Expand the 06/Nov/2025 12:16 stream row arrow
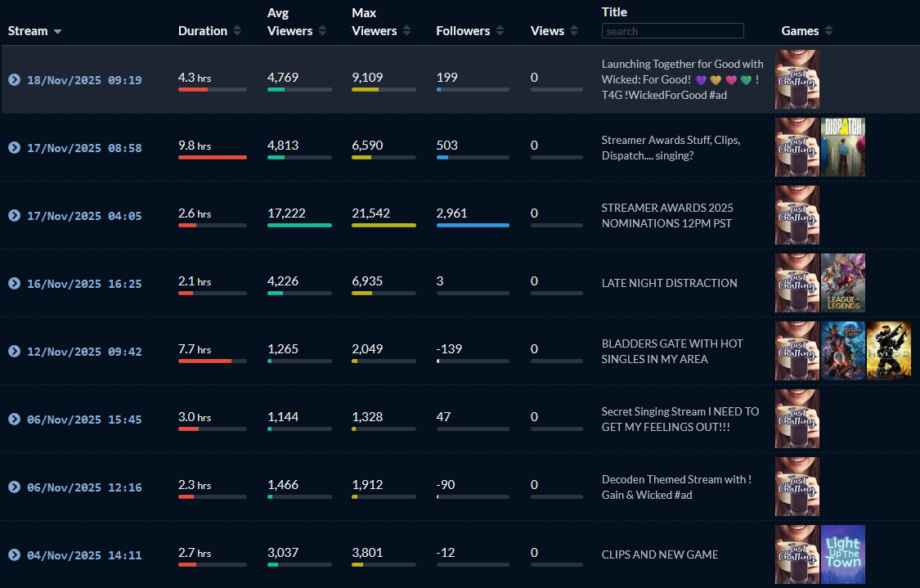Screen dimensions: 920x588 click(x=14, y=487)
